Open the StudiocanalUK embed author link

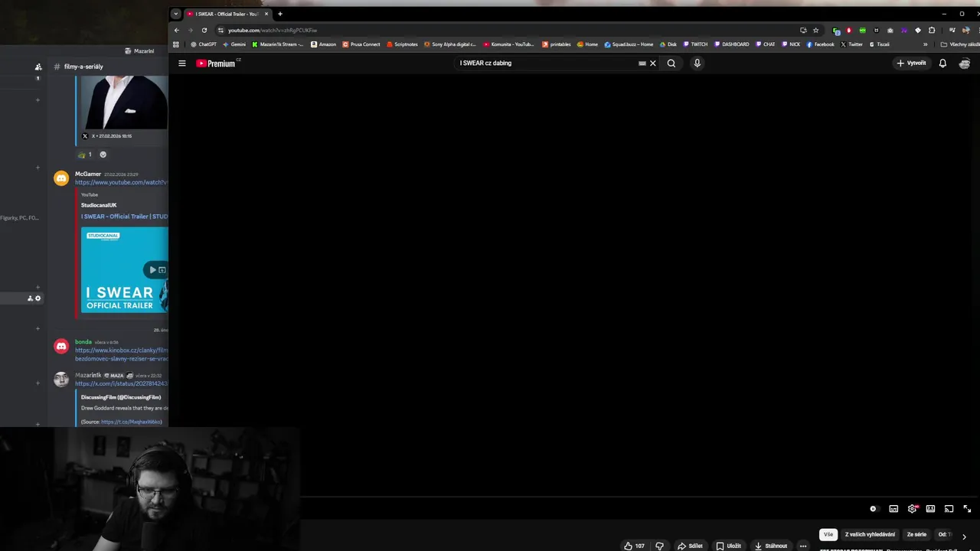point(99,205)
